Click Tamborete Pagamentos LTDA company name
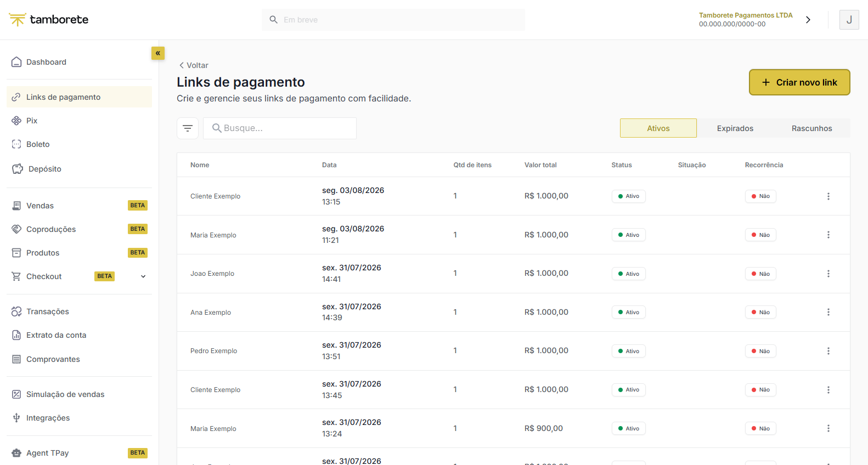Viewport: 868px width, 465px height. [x=746, y=15]
